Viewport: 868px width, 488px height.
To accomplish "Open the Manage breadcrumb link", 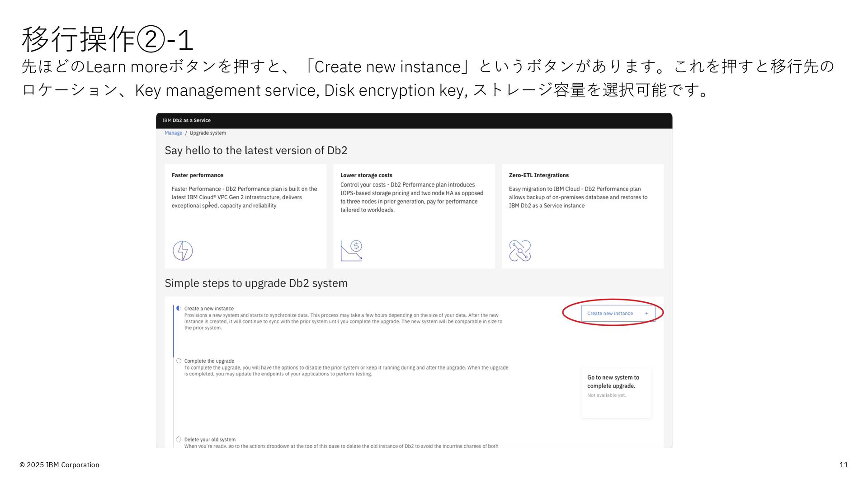I will (x=173, y=133).
